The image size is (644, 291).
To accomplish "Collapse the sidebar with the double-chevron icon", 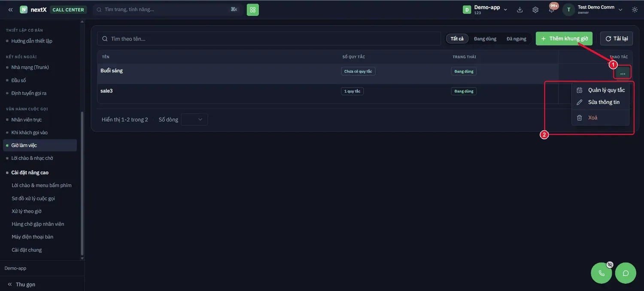I will pyautogui.click(x=10, y=9).
